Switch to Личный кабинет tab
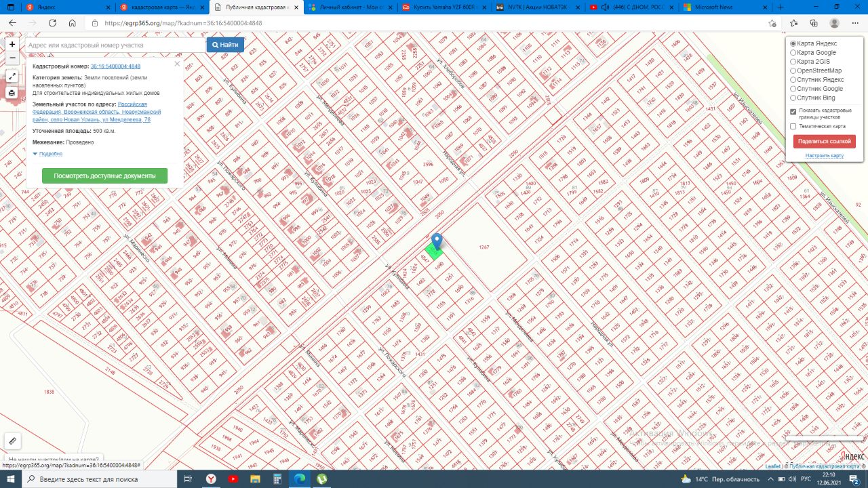Viewport: 868px width, 488px height. (349, 7)
